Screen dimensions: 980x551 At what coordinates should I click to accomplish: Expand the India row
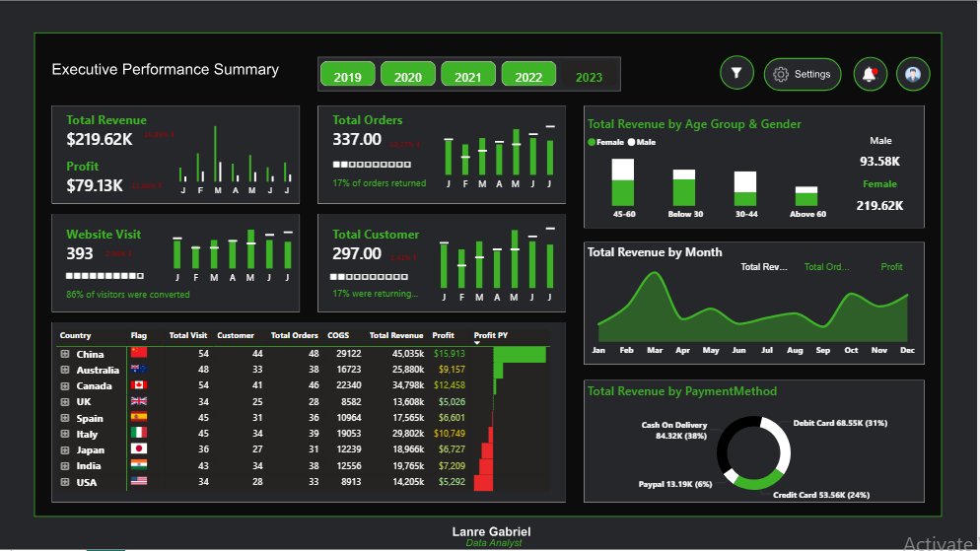pos(64,465)
